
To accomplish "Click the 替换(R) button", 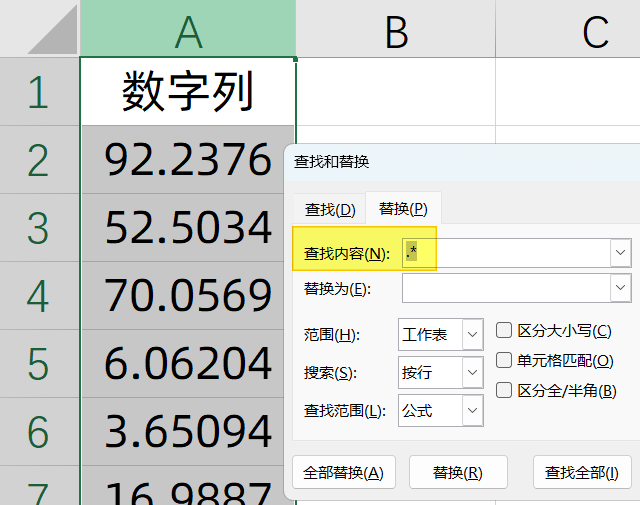I will [458, 472].
